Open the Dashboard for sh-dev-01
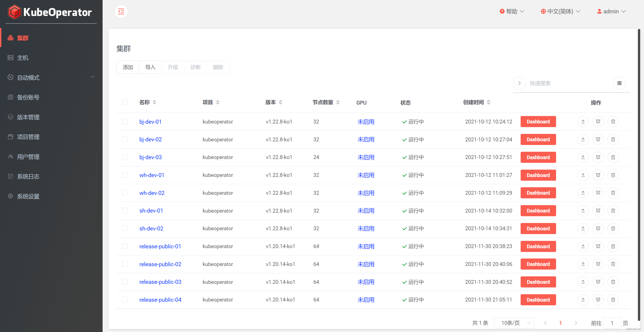This screenshot has height=332, width=644. pos(538,211)
